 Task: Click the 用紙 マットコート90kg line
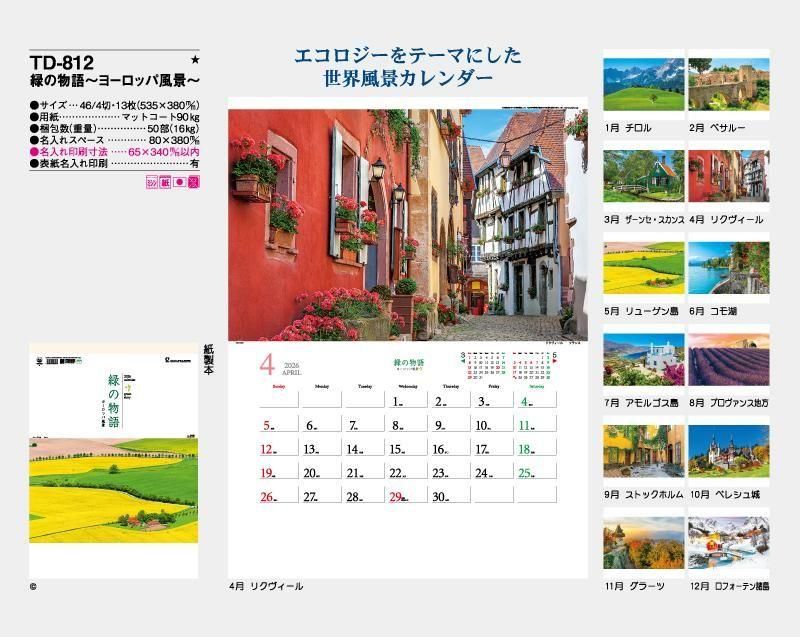pos(114,117)
